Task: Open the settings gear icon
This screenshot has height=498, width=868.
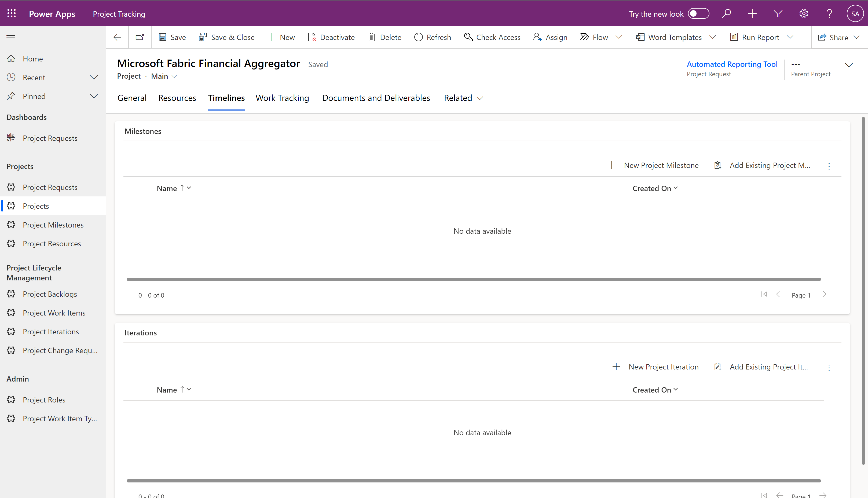Action: point(804,14)
